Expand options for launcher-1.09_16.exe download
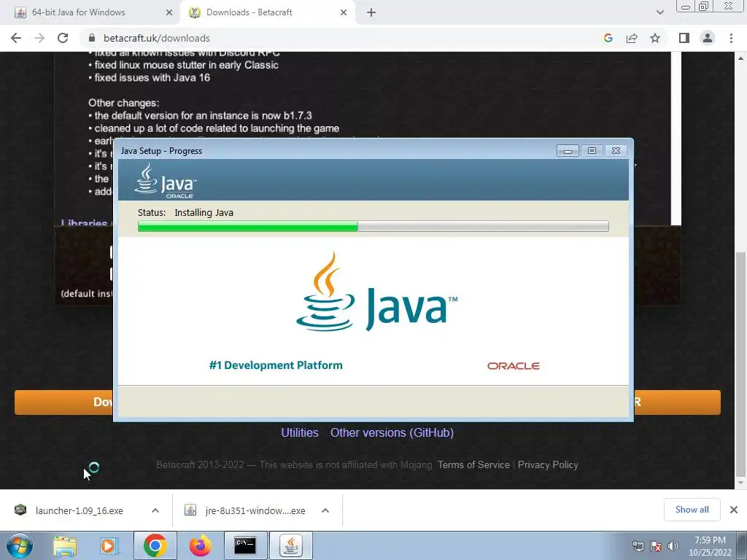This screenshot has width=747, height=560. [x=155, y=510]
